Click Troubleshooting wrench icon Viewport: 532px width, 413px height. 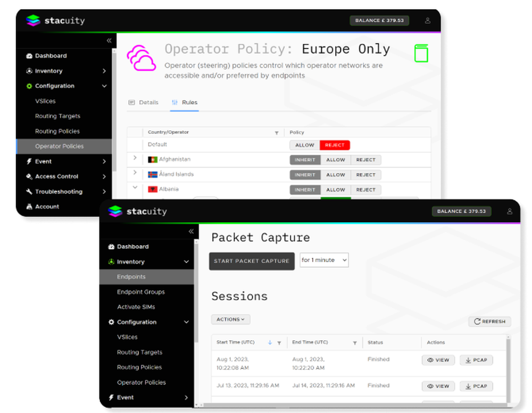coord(29,191)
